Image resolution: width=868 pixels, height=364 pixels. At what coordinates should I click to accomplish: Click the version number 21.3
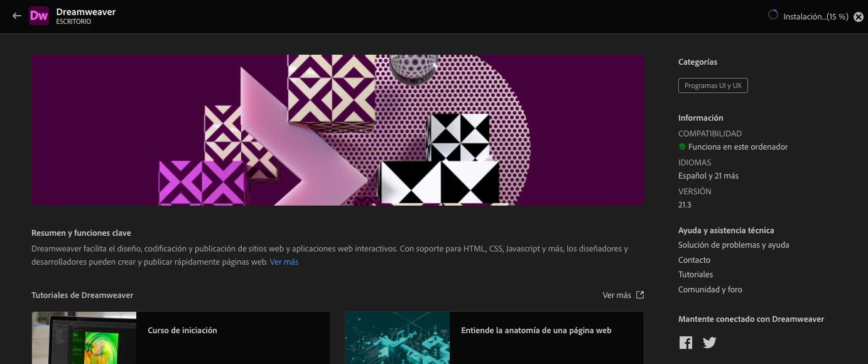coord(685,205)
